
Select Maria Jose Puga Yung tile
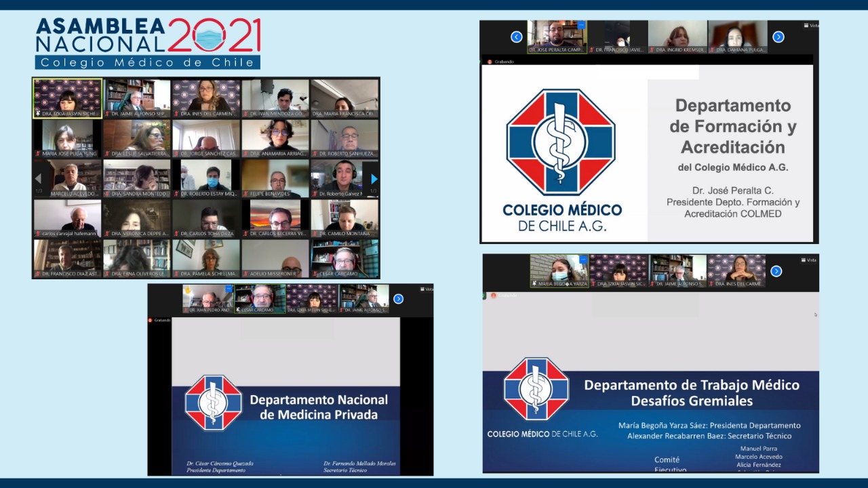click(x=68, y=138)
